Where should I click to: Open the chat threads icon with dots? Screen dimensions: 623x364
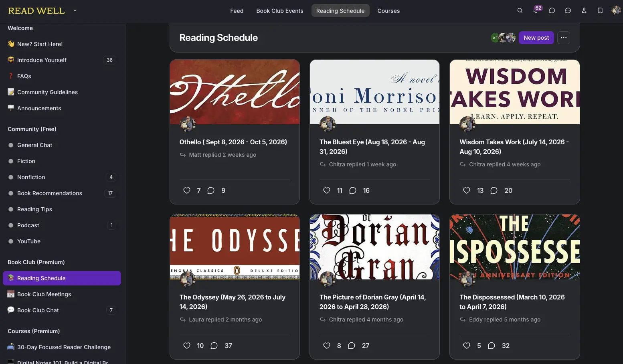[x=568, y=11]
